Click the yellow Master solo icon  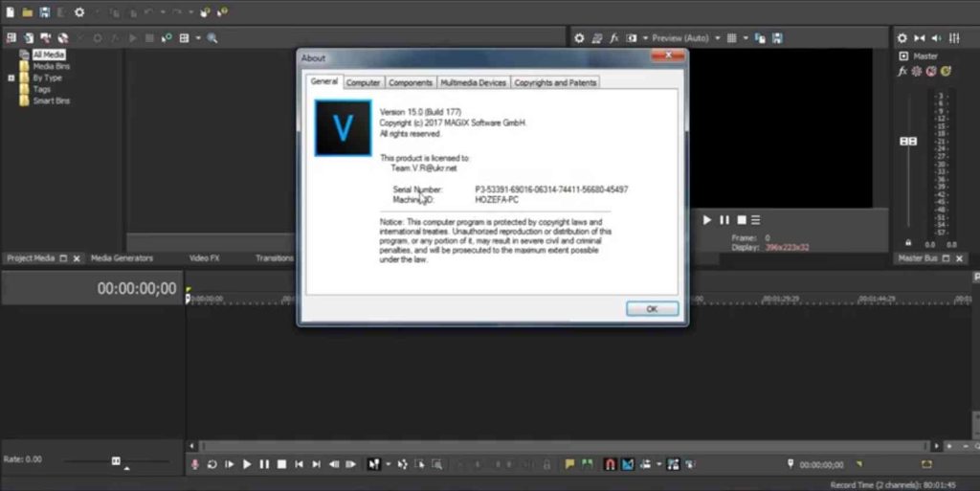[946, 71]
